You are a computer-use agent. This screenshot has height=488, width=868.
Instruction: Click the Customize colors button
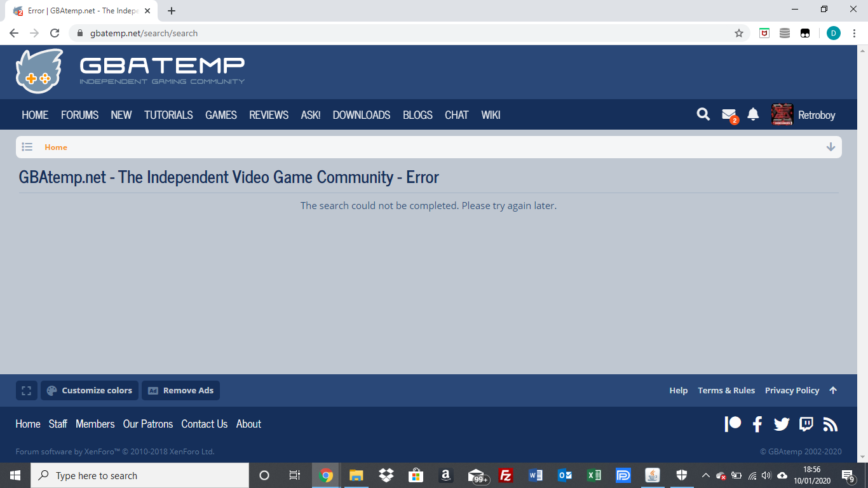click(x=90, y=390)
